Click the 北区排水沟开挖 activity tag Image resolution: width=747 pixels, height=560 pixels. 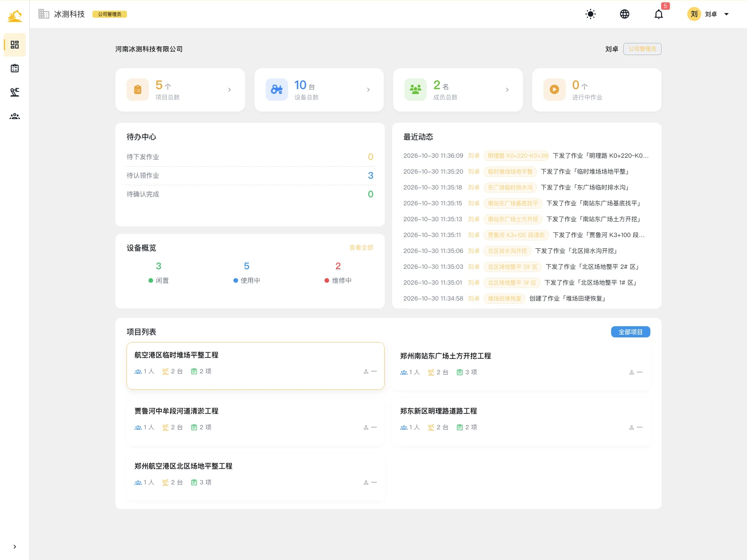click(x=507, y=251)
